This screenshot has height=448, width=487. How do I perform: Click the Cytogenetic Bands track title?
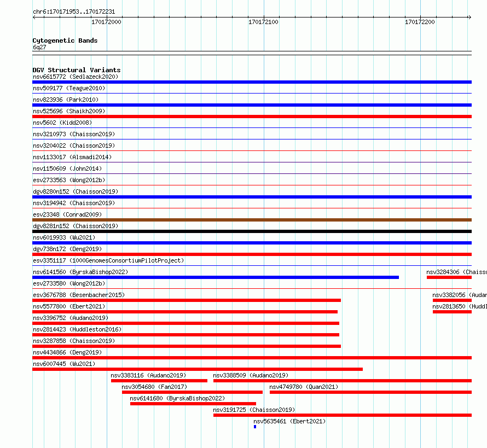pos(65,40)
